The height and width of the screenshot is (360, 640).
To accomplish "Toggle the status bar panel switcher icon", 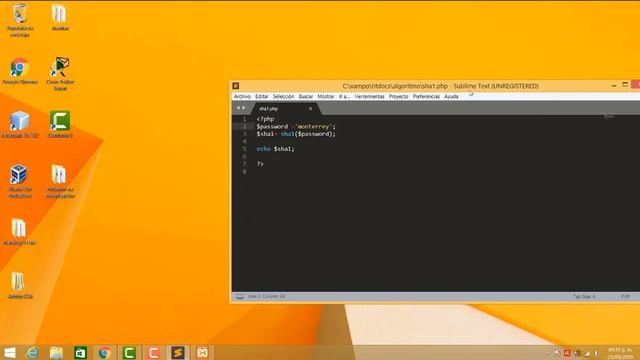I will click(240, 296).
